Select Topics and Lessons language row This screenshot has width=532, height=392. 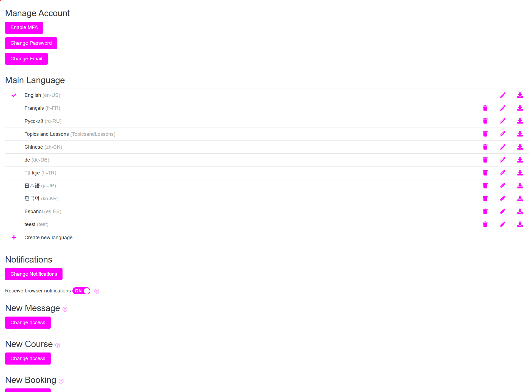coord(47,134)
